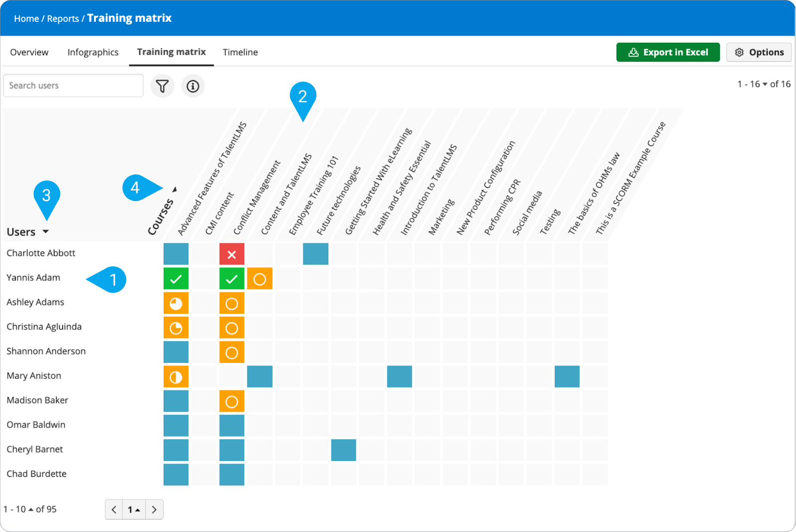
Task: Click inside the Search users field
Action: (x=73, y=86)
